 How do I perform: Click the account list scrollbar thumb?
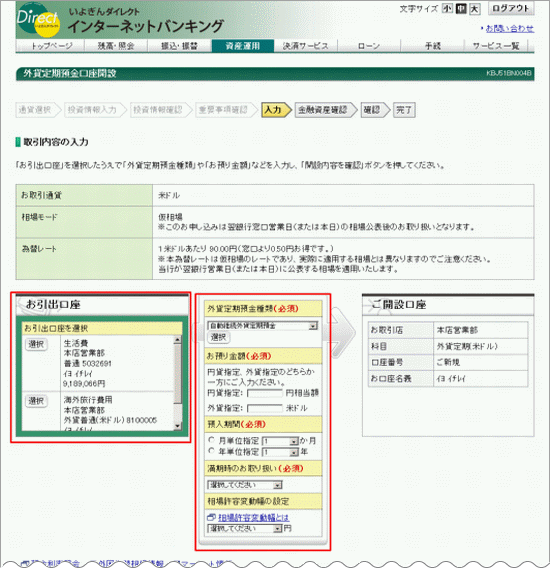pyautogui.click(x=178, y=373)
